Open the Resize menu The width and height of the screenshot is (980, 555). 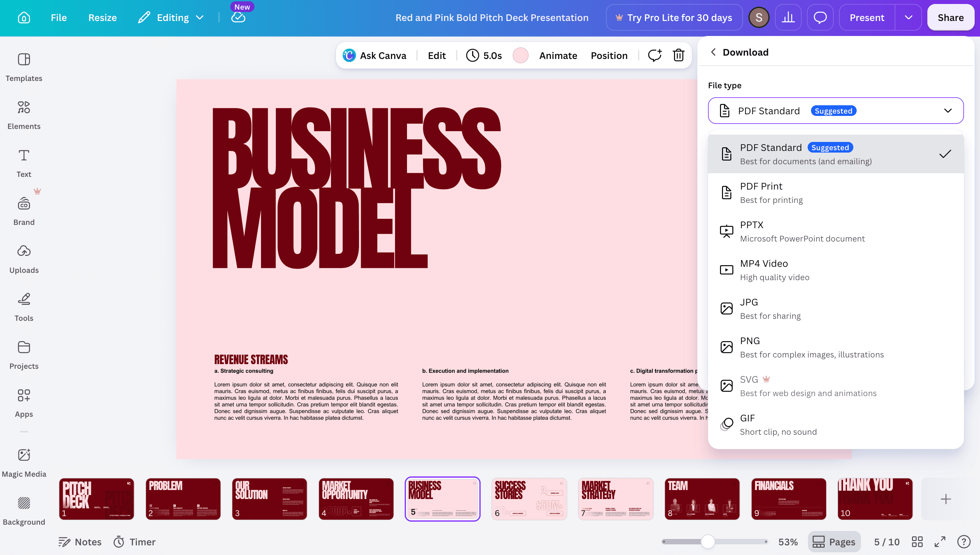click(x=103, y=18)
